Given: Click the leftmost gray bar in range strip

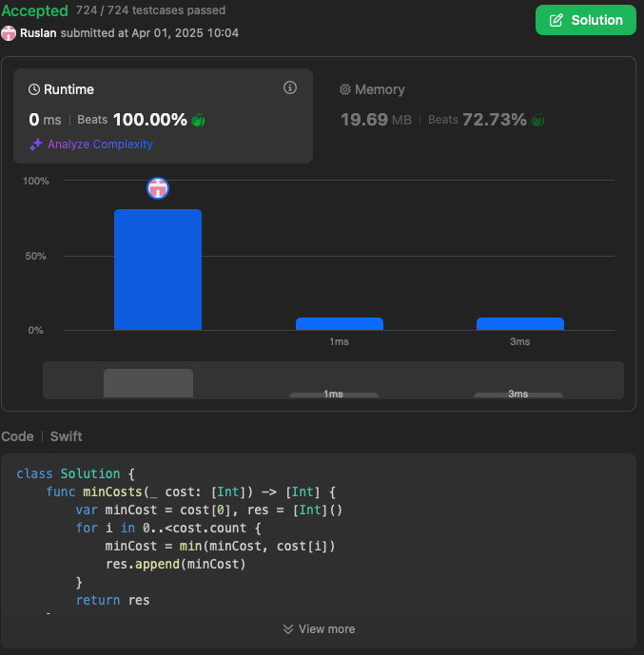Looking at the screenshot, I should tap(148, 383).
